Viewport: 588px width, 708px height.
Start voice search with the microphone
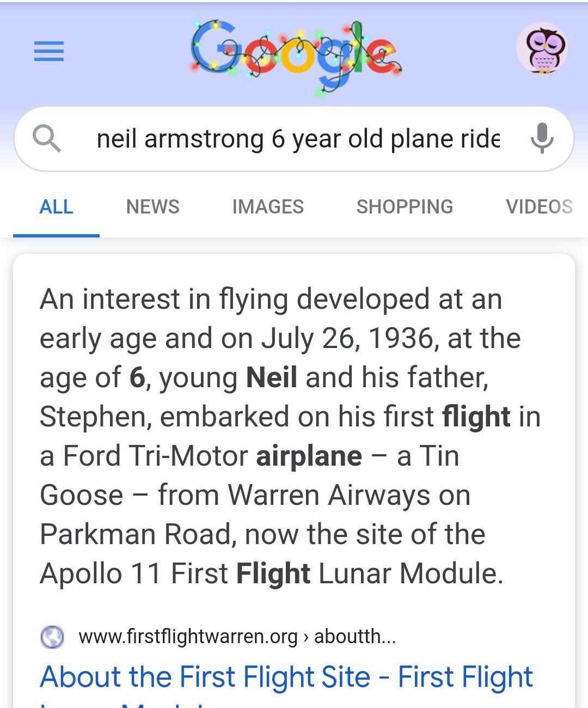542,138
